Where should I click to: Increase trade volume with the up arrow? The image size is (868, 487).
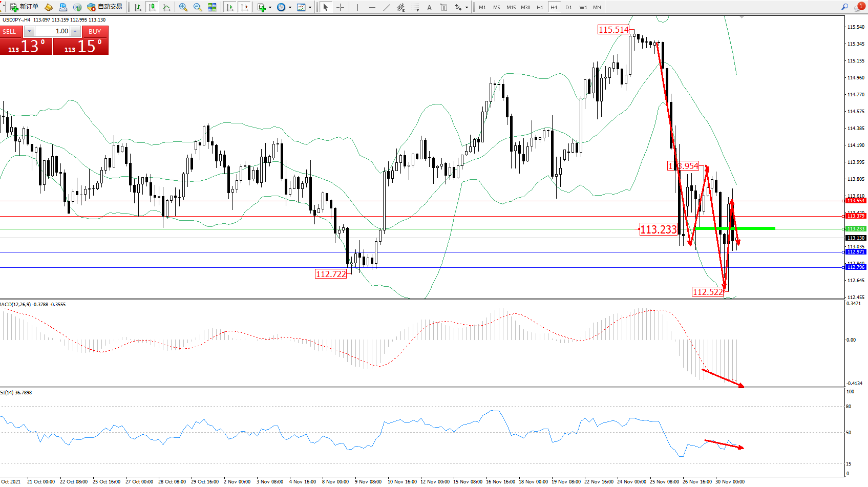[x=75, y=31]
